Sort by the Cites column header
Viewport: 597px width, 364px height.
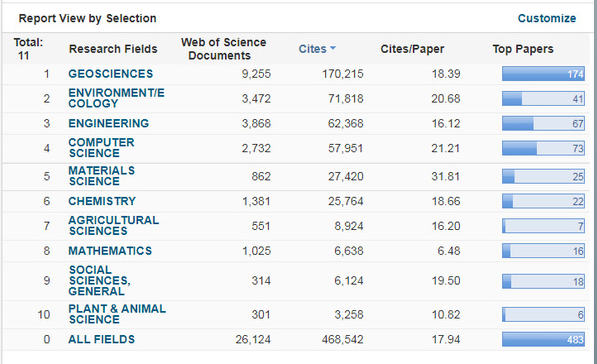[x=313, y=49]
